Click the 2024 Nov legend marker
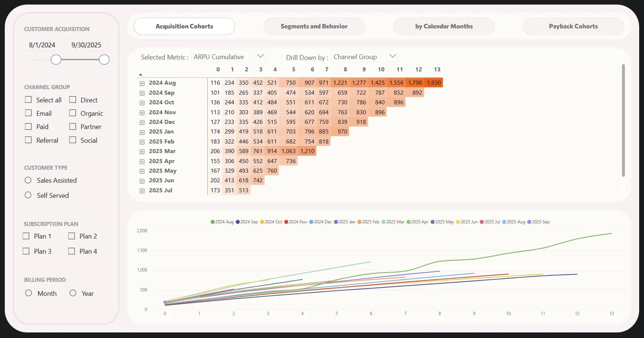 286,222
